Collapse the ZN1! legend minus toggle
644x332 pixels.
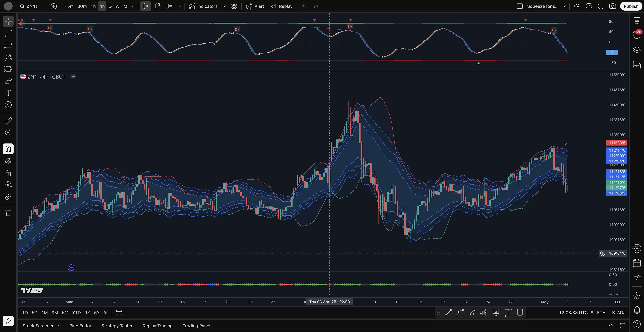(73, 76)
